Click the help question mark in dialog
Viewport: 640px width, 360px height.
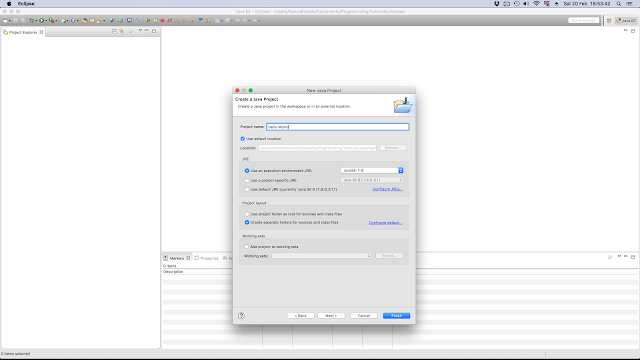242,316
